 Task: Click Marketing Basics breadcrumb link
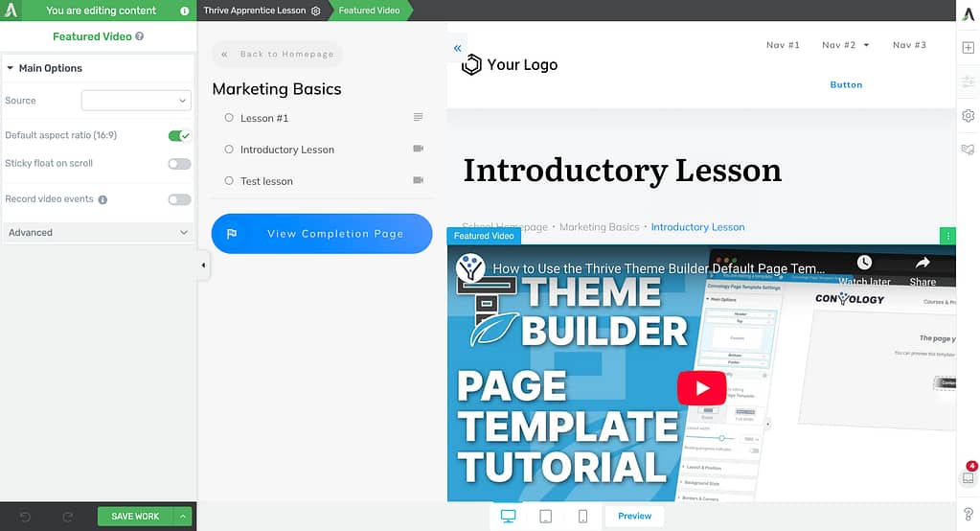pos(600,227)
